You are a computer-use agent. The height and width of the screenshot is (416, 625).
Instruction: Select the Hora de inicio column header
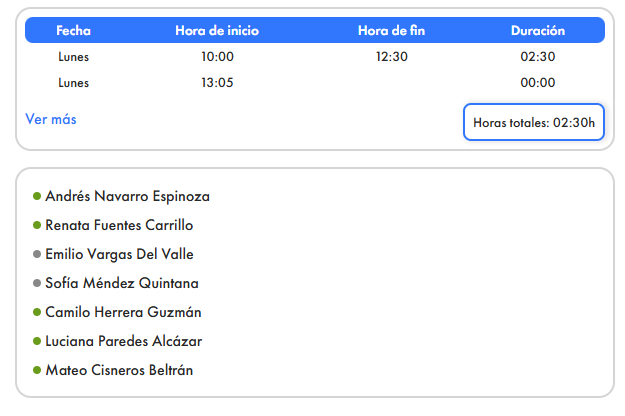pyautogui.click(x=217, y=31)
